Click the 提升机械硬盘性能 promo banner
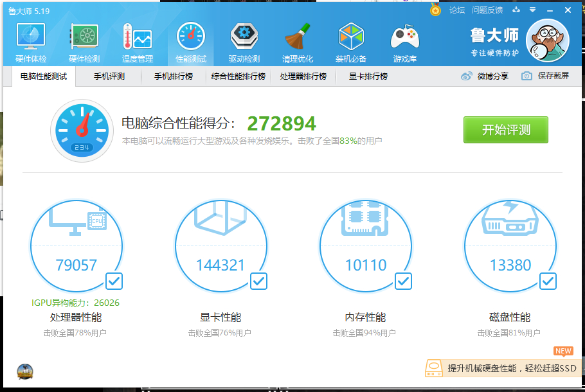Screen dimensions: 585x392 (503, 368)
